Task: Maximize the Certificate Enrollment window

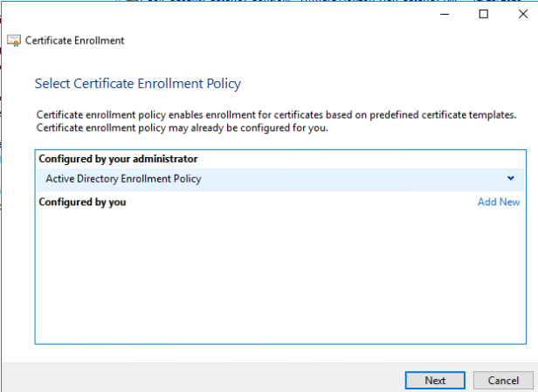Action: tap(484, 14)
